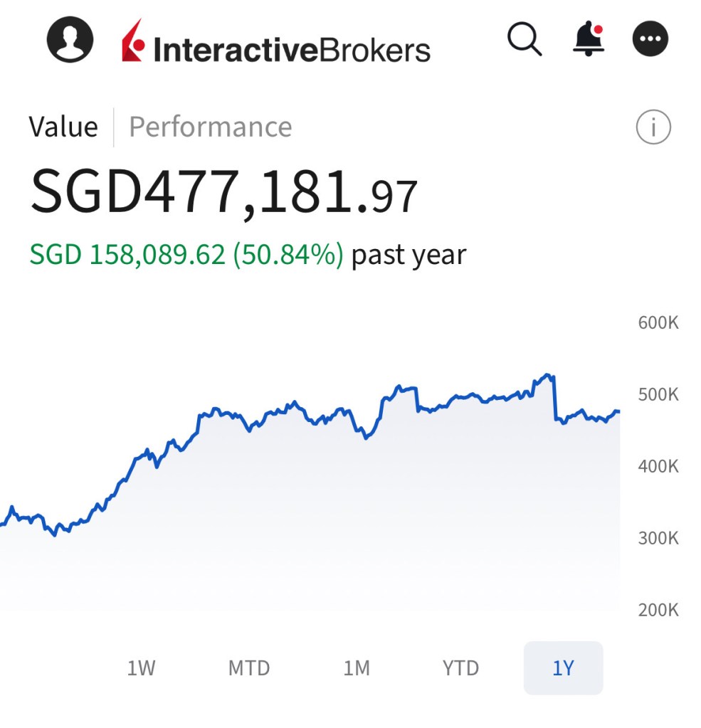Click the 200K axis label
Viewport: 701px width, 728px height.
click(658, 610)
